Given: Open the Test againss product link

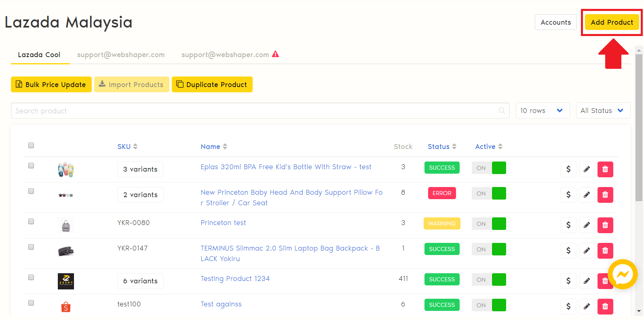Looking at the screenshot, I should pos(221,304).
